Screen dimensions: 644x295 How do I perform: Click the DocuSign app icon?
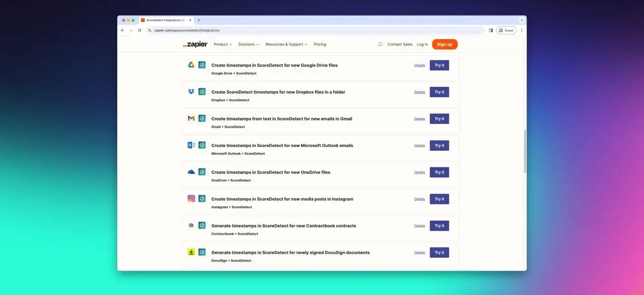point(191,252)
